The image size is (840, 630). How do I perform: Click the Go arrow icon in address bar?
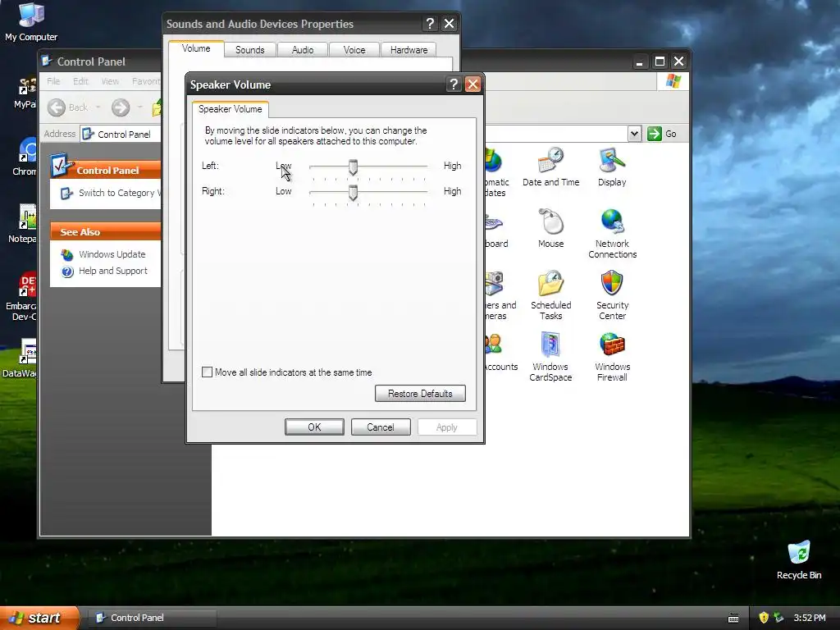(x=654, y=134)
